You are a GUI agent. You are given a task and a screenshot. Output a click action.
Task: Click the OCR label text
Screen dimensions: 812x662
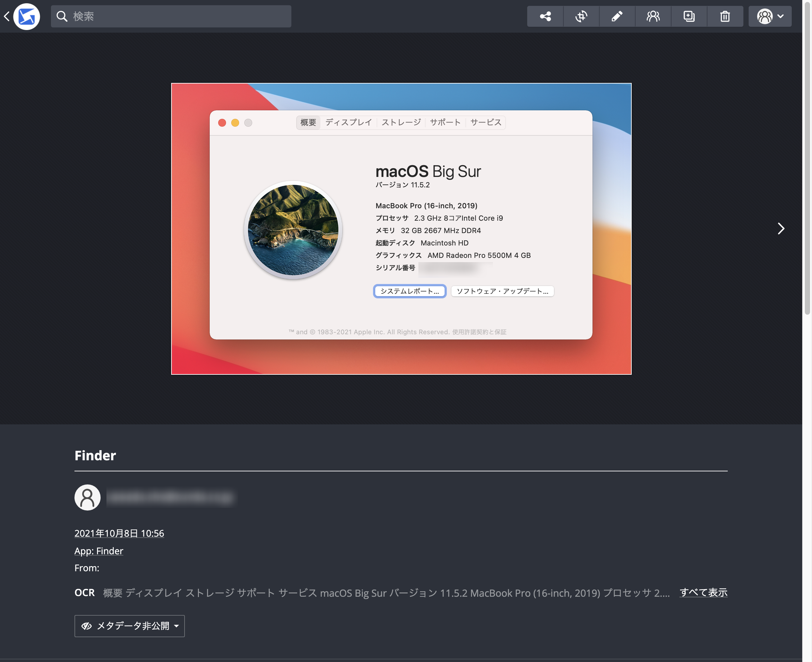84,592
